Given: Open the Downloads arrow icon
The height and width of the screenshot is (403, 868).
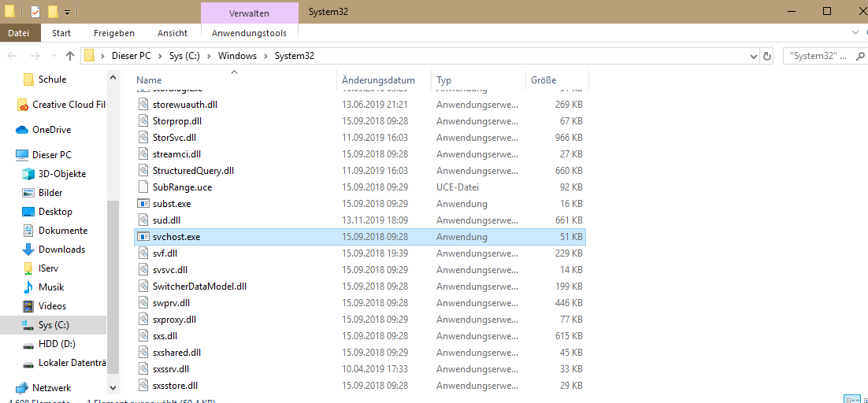Looking at the screenshot, I should coord(28,250).
